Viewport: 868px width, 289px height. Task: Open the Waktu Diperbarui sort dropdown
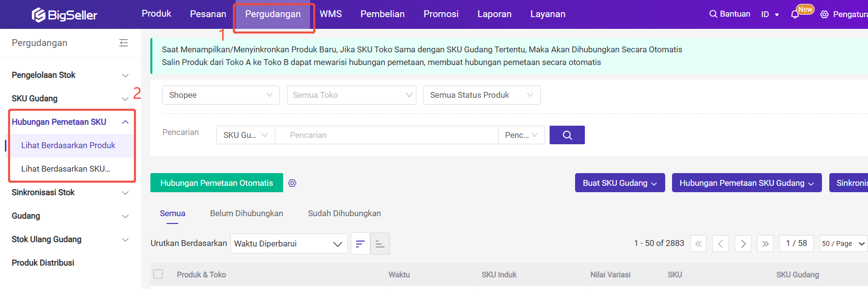click(x=289, y=244)
